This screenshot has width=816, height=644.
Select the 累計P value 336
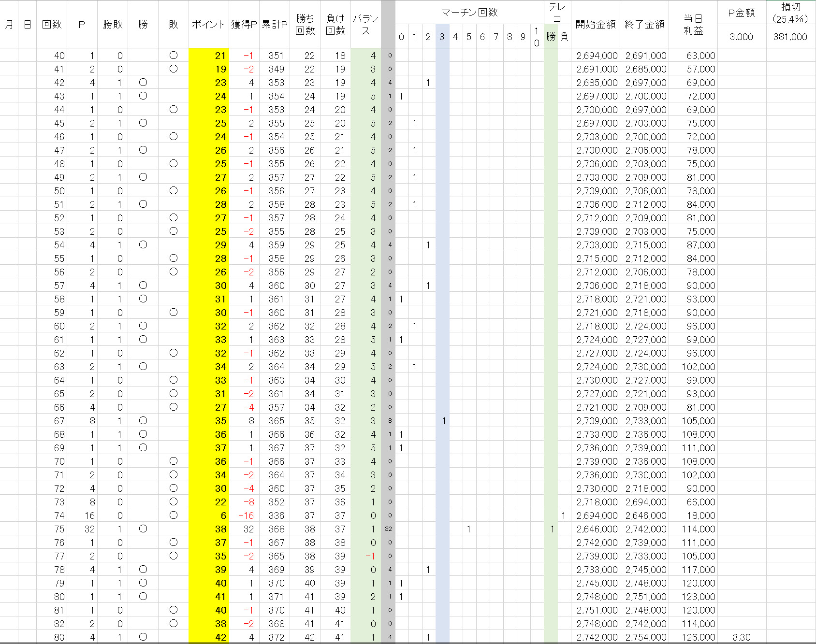[275, 515]
